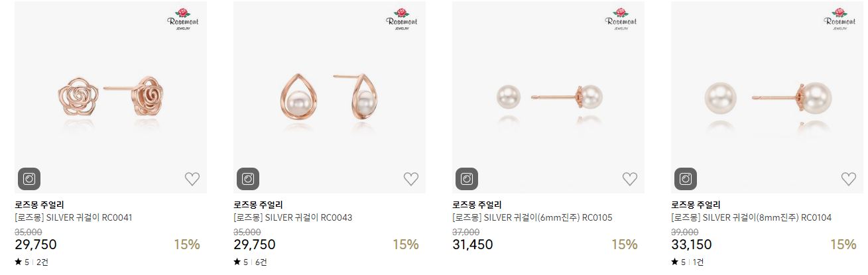Like the rose earring RC0041 with heart
Image resolution: width=868 pixels, height=275 pixels.
192,179
